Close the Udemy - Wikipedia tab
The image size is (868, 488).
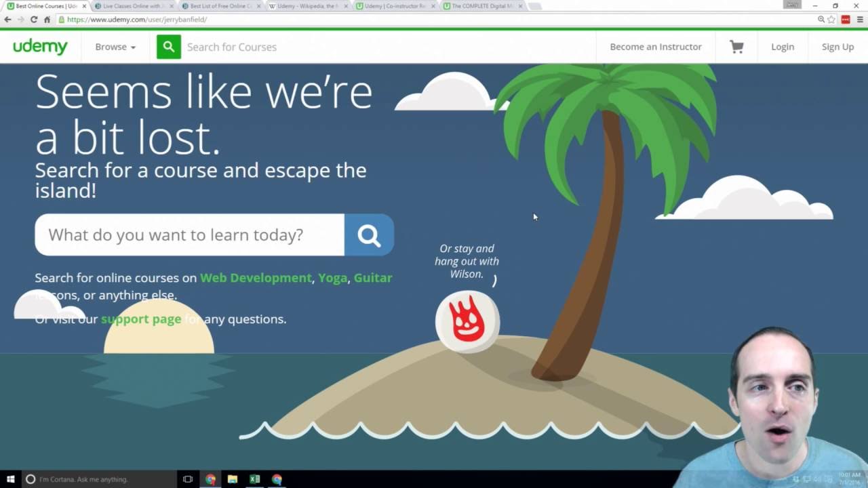[346, 6]
